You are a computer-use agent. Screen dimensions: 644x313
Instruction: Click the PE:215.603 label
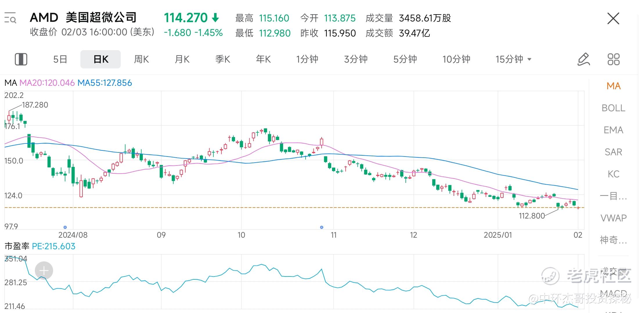pos(54,246)
